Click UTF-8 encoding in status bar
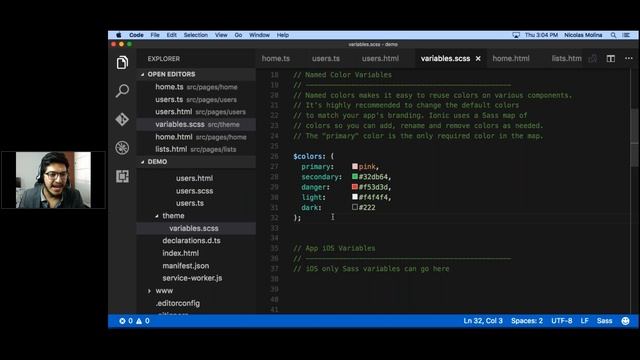640x360 pixels. pyautogui.click(x=562, y=321)
